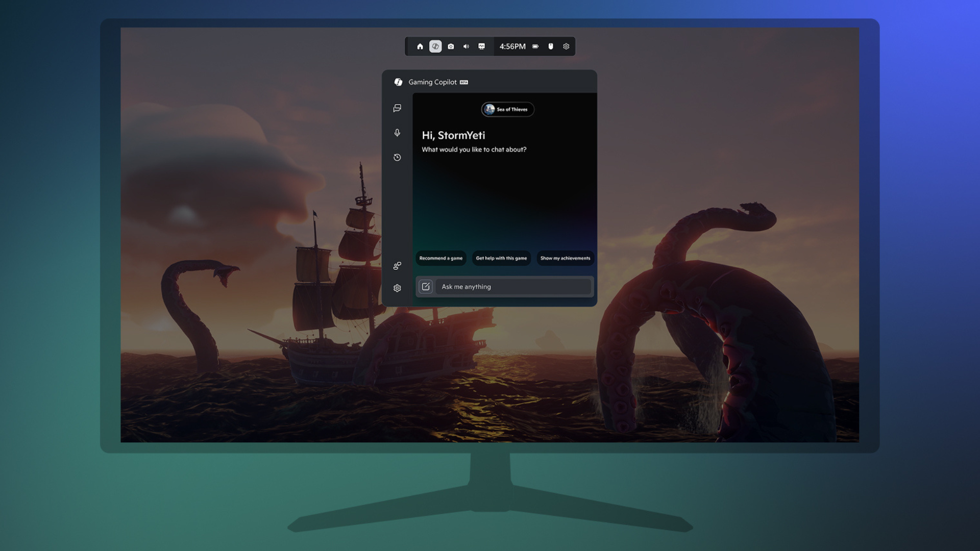Click Get help with this game
Screen dimensions: 980x551
[501, 258]
